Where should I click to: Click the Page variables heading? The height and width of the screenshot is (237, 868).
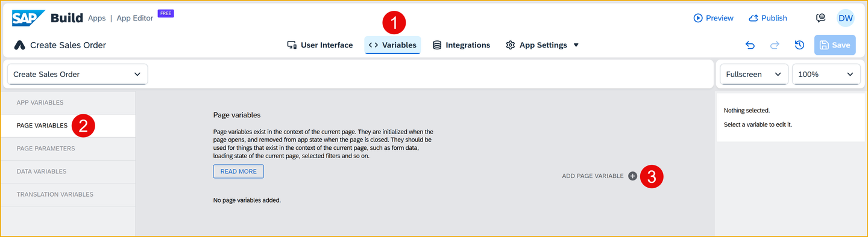point(237,114)
